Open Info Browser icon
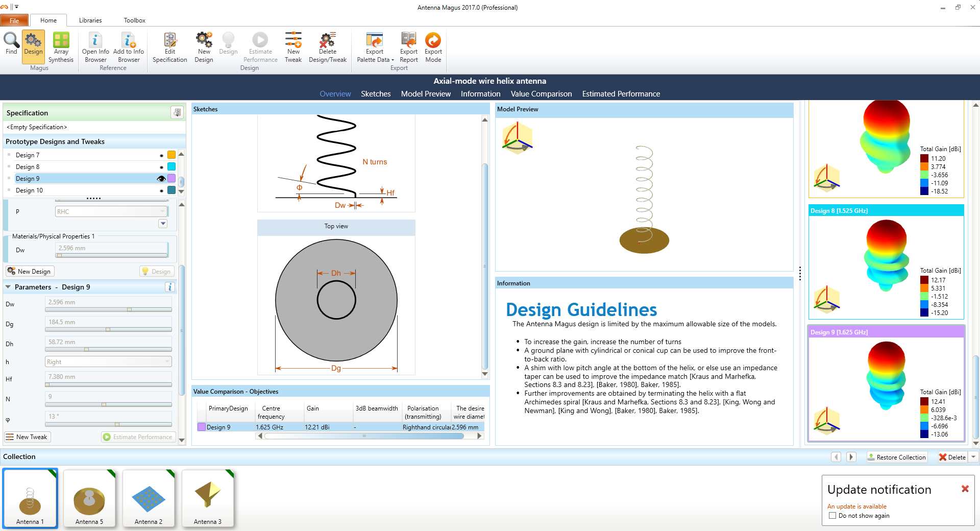This screenshot has width=980, height=531. tap(95, 40)
